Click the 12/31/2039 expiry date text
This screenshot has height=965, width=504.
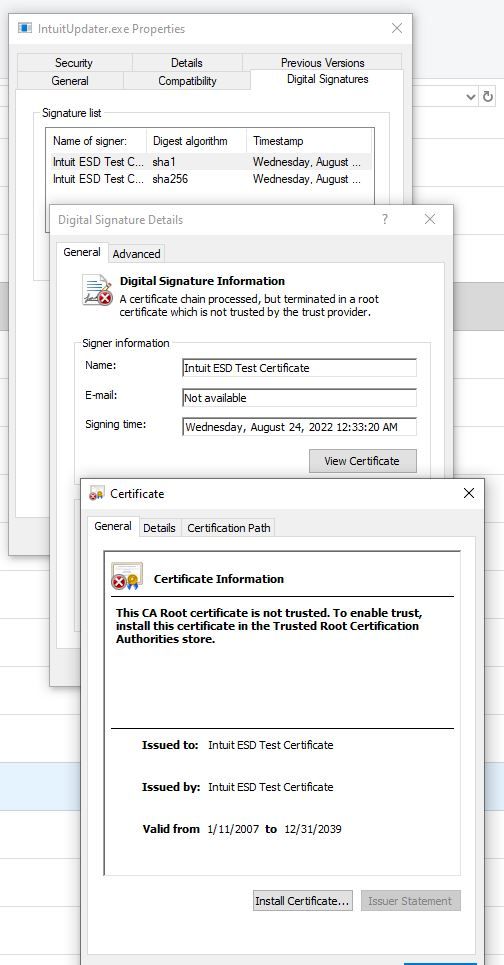pyautogui.click(x=313, y=829)
